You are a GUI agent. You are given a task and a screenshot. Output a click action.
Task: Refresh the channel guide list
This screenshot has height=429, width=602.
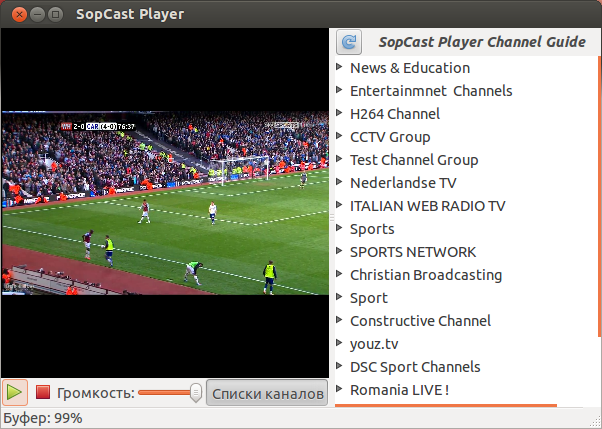tap(349, 42)
